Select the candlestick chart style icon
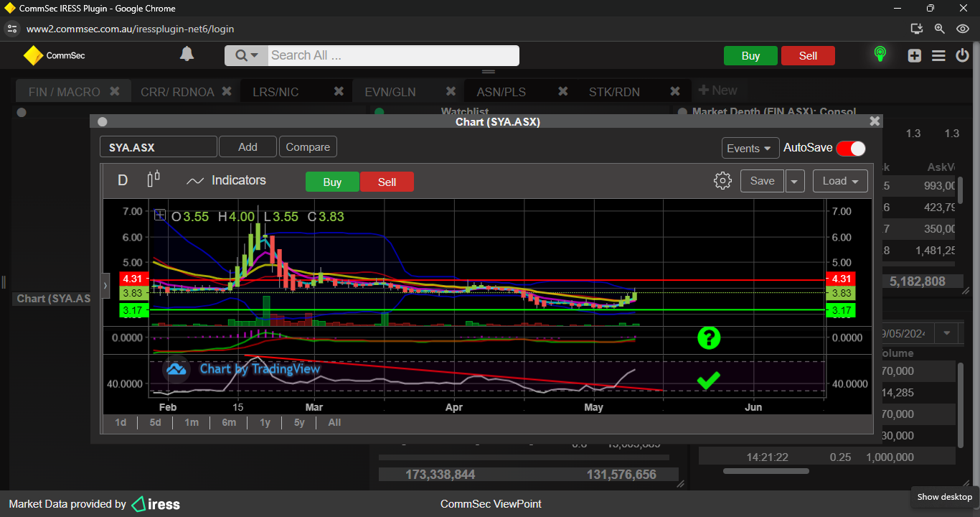The height and width of the screenshot is (517, 980). [154, 180]
